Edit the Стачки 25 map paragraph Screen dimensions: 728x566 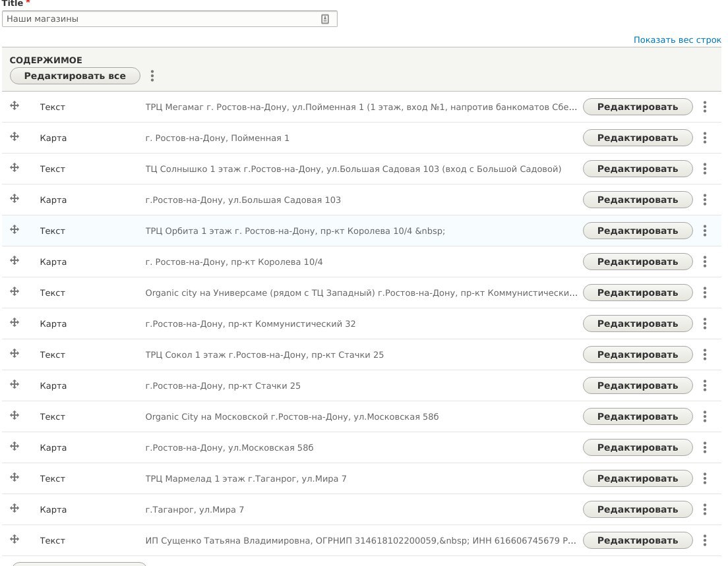[x=638, y=385]
